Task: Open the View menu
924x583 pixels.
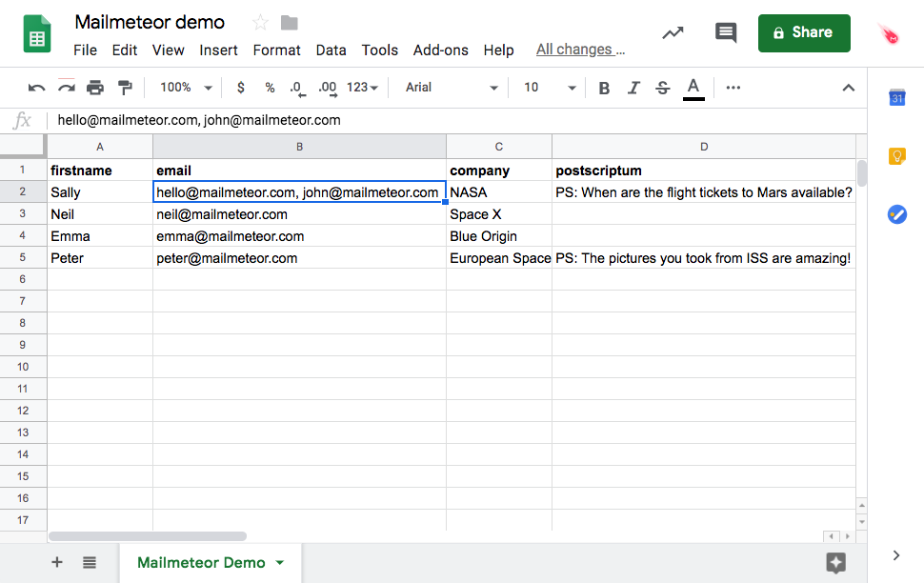Action: point(168,50)
